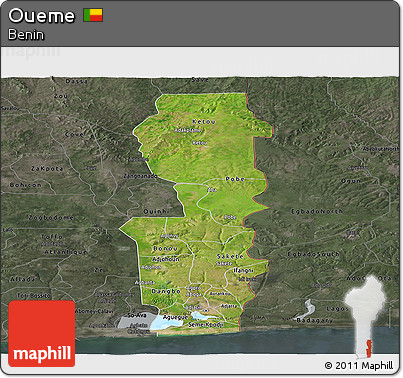Click the 'Zou' label on map
Viewport: 403px width, 378px height.
[61, 96]
